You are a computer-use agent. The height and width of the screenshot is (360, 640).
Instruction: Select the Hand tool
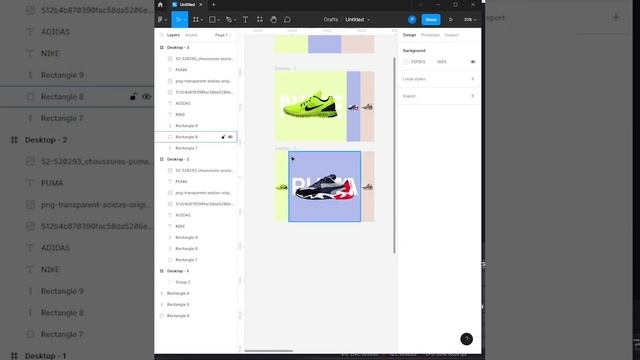pos(273,20)
